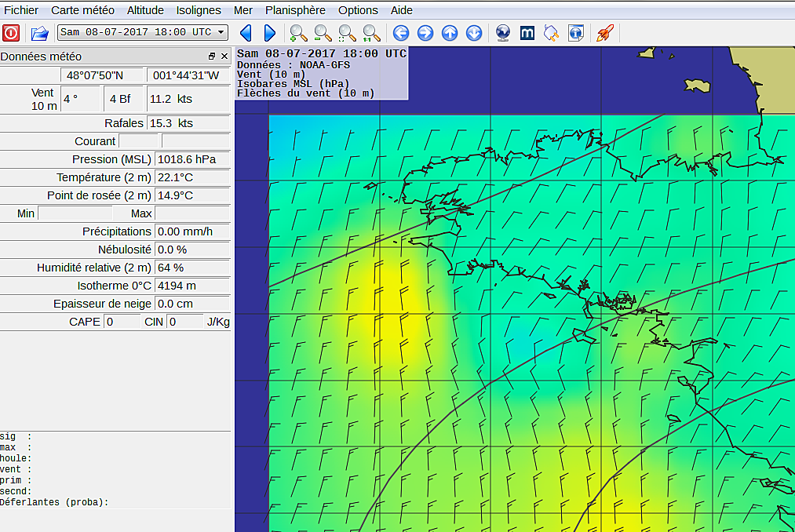The height and width of the screenshot is (532, 795).
Task: Click the wind force value 4 Bf
Action: click(124, 99)
